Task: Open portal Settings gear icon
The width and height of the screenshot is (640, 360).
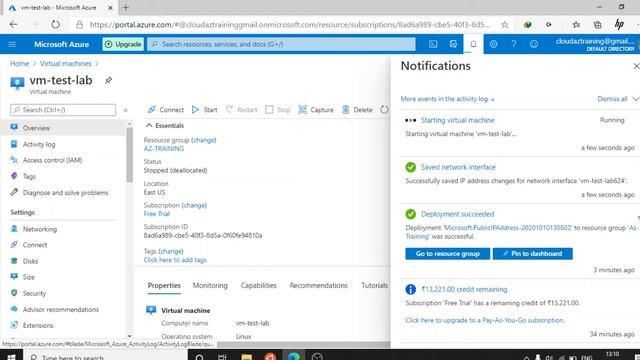Action: pyautogui.click(x=493, y=44)
